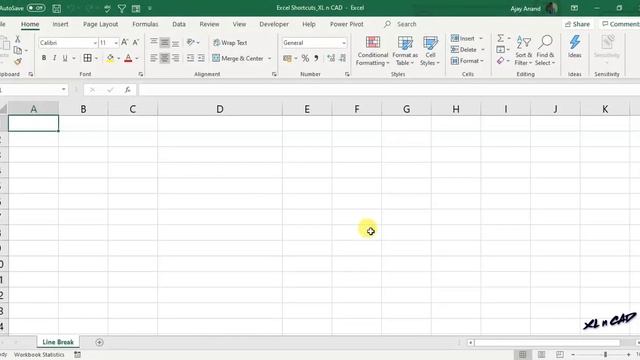This screenshot has width=640, height=360.
Task: Click the Cut scissors icon
Action: coord(18,39)
